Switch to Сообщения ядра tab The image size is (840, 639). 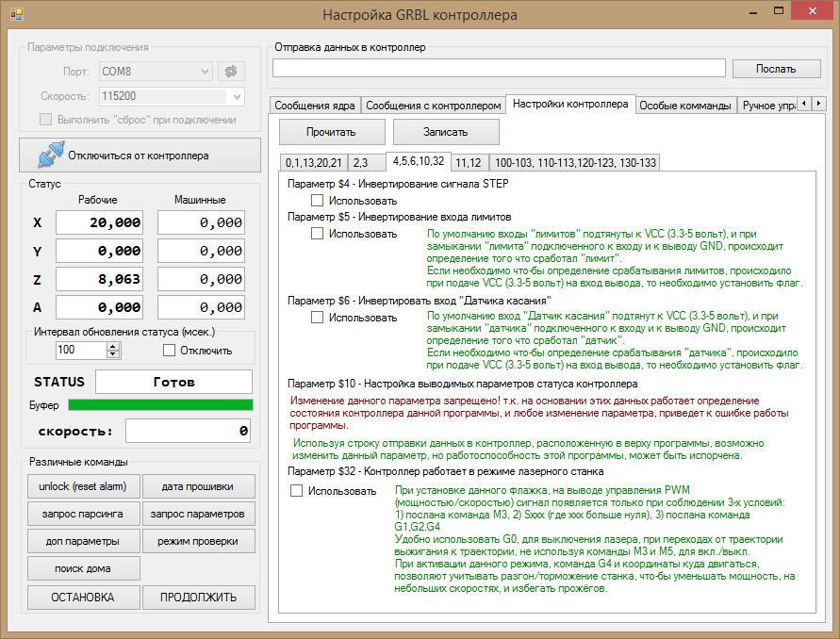point(315,106)
